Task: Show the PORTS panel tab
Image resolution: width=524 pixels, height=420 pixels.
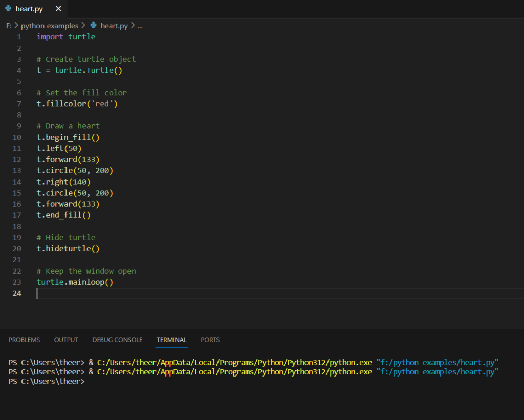Action: (x=210, y=340)
